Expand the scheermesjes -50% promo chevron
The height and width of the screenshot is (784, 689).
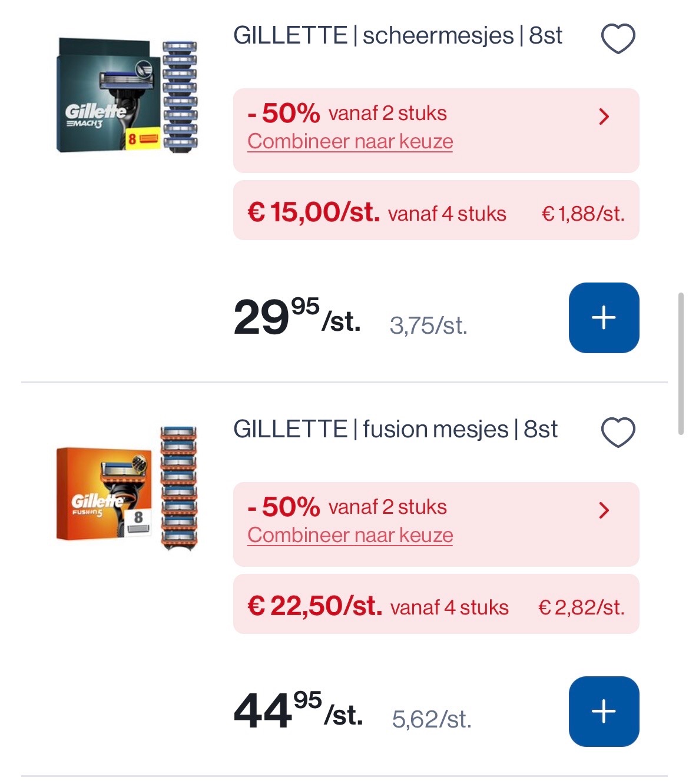pos(604,117)
